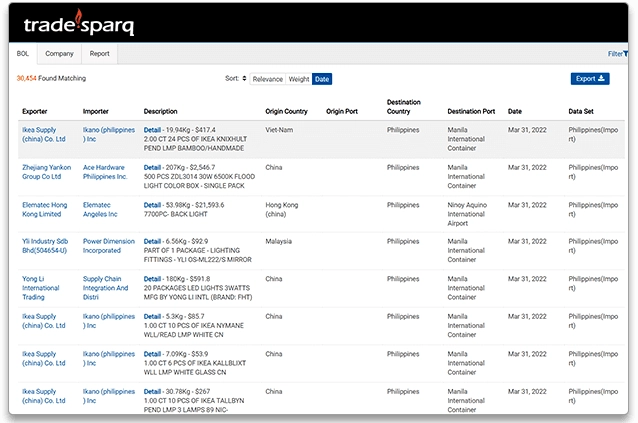
Task: Open exporter Elematec Hong Kong Limited
Action: click(44, 209)
